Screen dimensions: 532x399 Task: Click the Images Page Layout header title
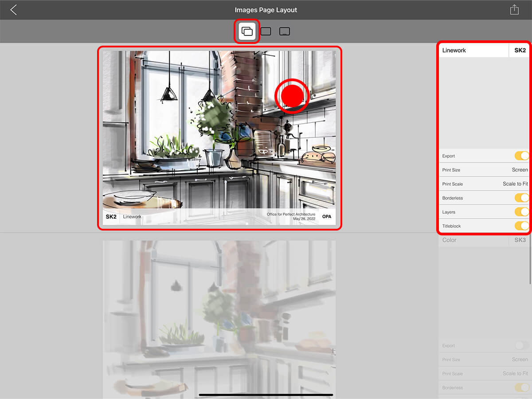point(266,10)
